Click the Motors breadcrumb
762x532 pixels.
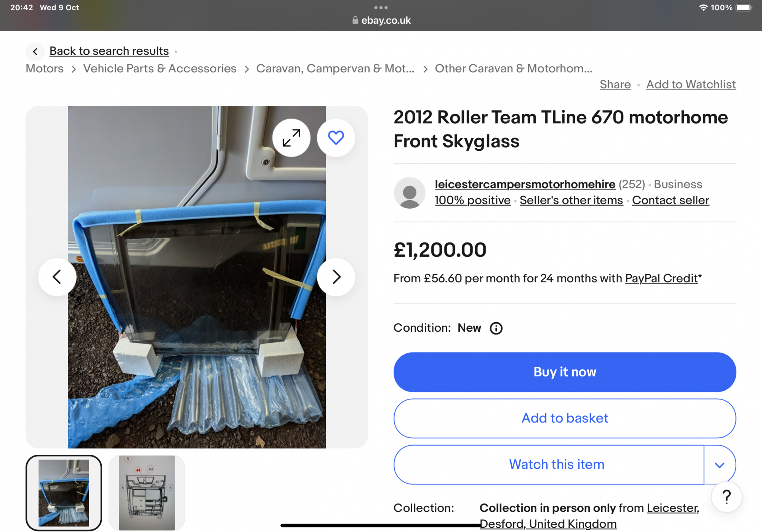click(45, 69)
